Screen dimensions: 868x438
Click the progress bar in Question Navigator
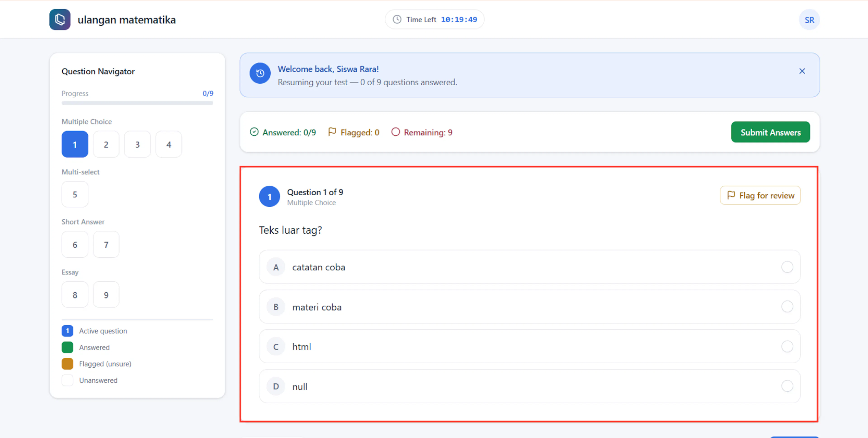point(137,103)
